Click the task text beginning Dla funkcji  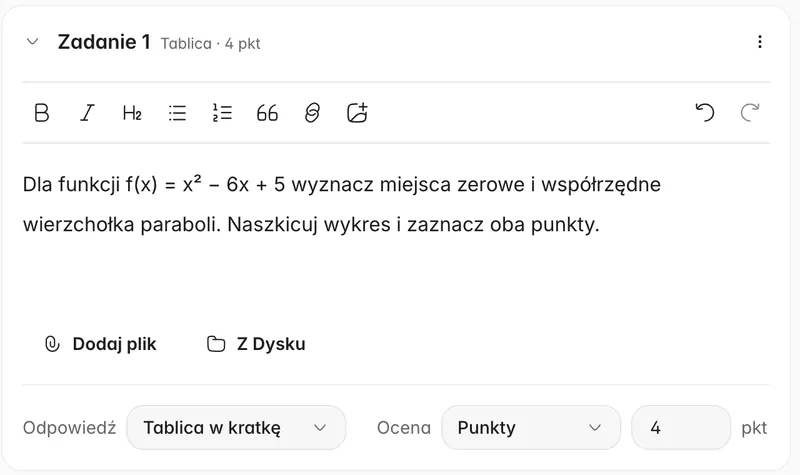342,204
